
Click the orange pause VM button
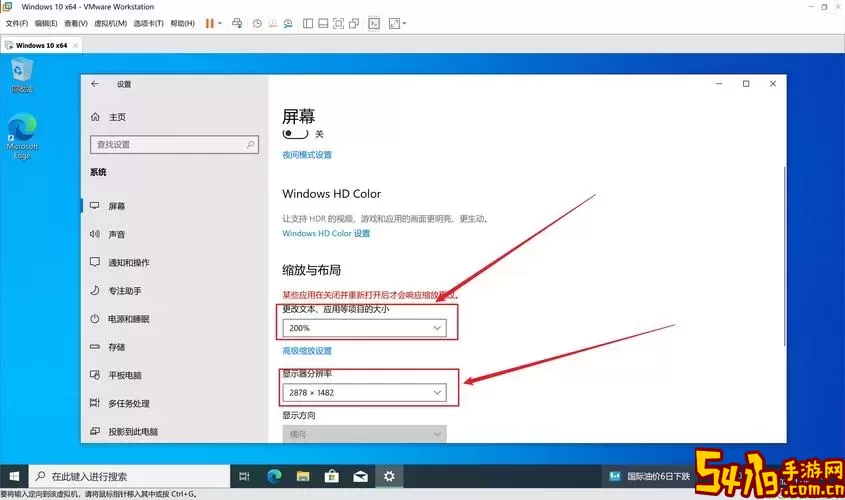click(210, 23)
